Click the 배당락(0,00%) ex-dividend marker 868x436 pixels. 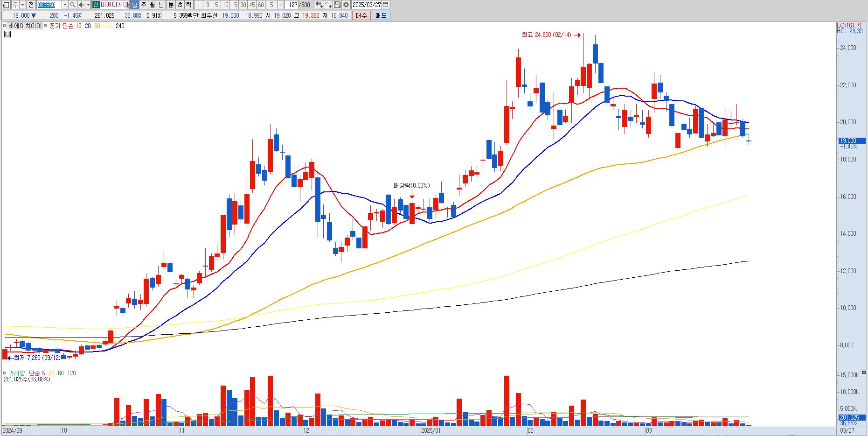pyautogui.click(x=412, y=186)
